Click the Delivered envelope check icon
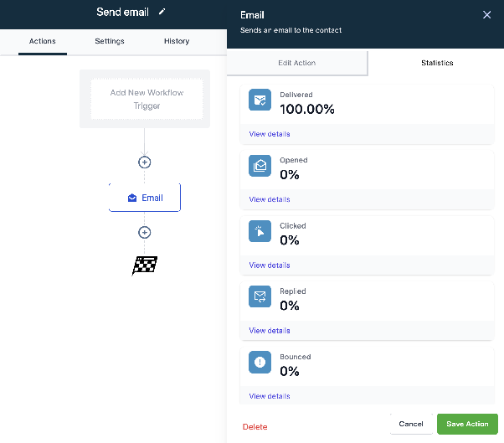Viewport: 504px width, 443px height. (x=260, y=100)
